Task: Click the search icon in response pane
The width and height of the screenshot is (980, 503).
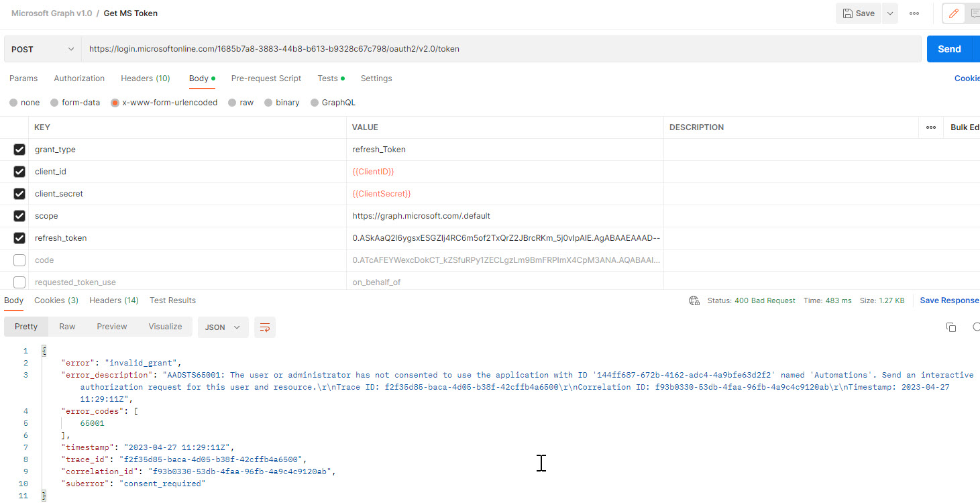Action: pos(975,327)
